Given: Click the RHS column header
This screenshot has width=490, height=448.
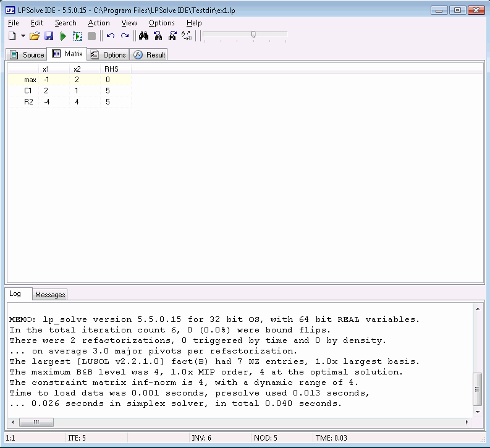Looking at the screenshot, I should point(111,69).
